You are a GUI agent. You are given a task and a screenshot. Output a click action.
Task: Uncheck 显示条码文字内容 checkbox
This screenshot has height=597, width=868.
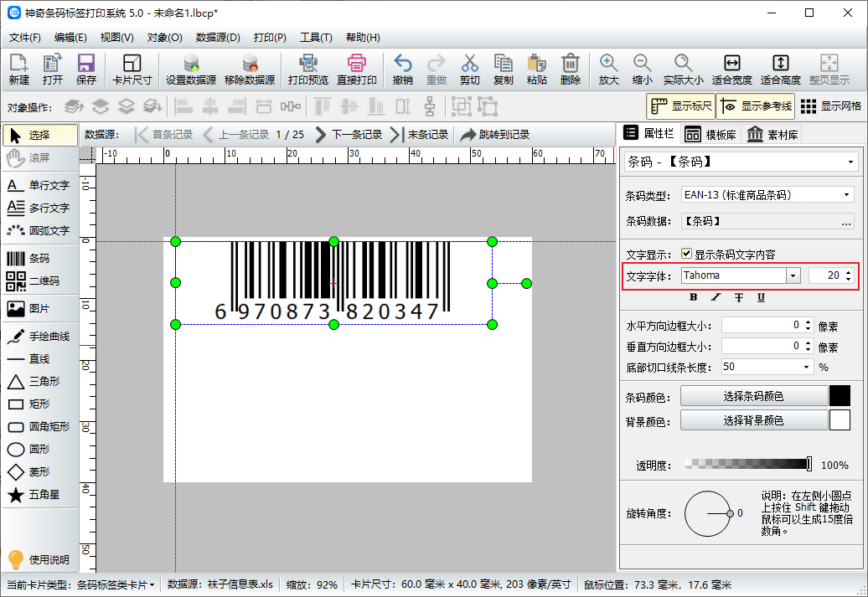click(x=686, y=254)
